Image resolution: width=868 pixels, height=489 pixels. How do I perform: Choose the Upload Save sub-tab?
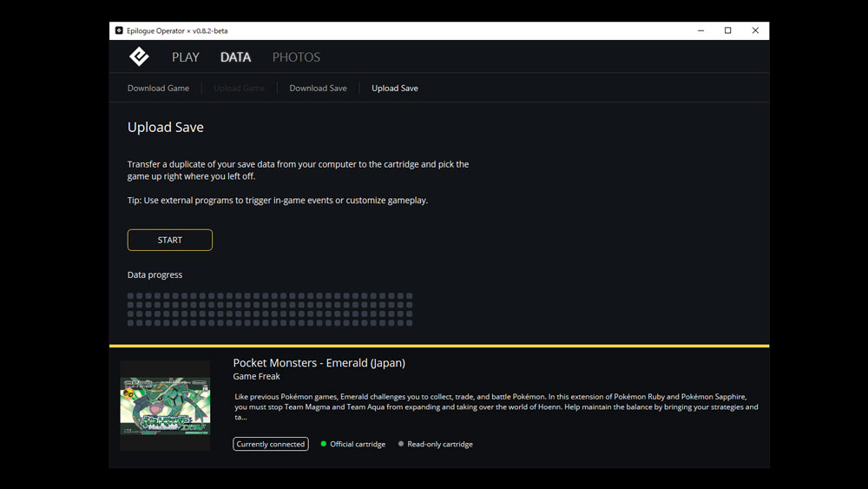point(395,89)
